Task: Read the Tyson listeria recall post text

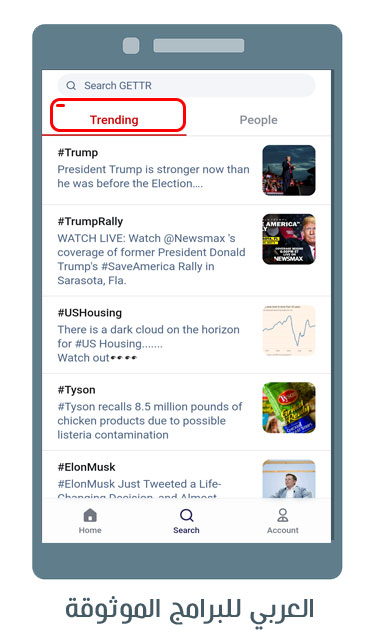Action: tap(150, 421)
